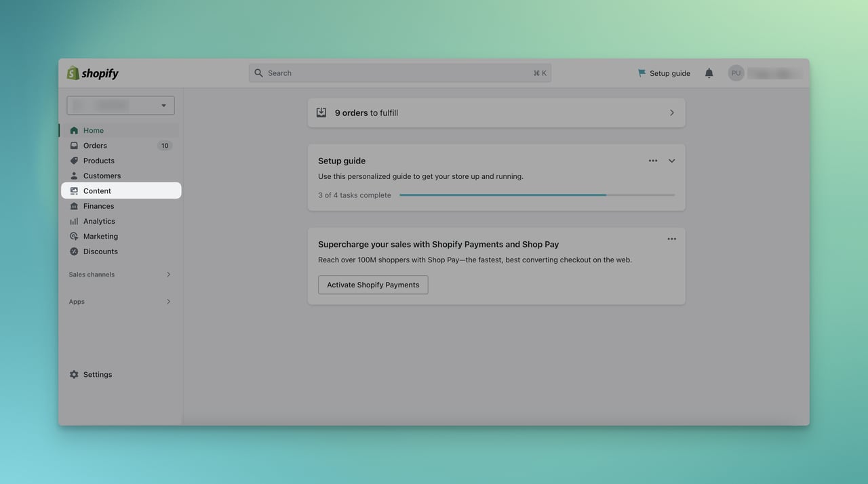Screen dimensions: 868x484
Task: Open the store switcher dropdown
Action: (121, 105)
